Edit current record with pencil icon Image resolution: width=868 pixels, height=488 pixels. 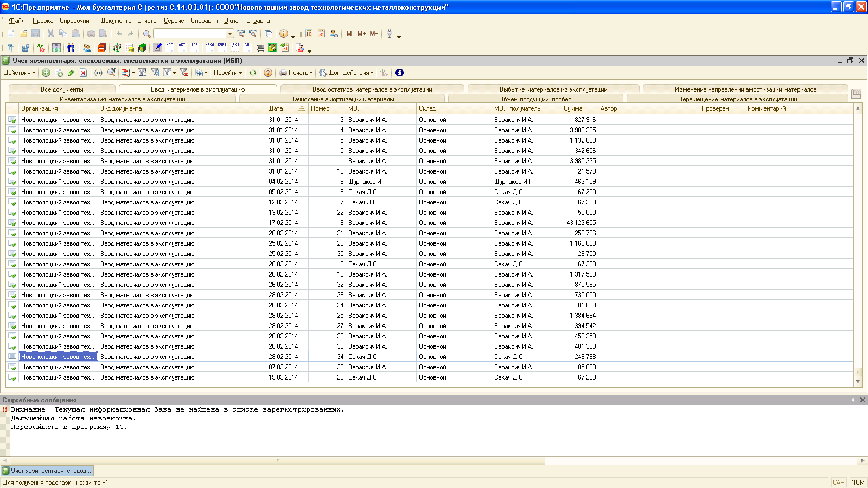coord(71,73)
